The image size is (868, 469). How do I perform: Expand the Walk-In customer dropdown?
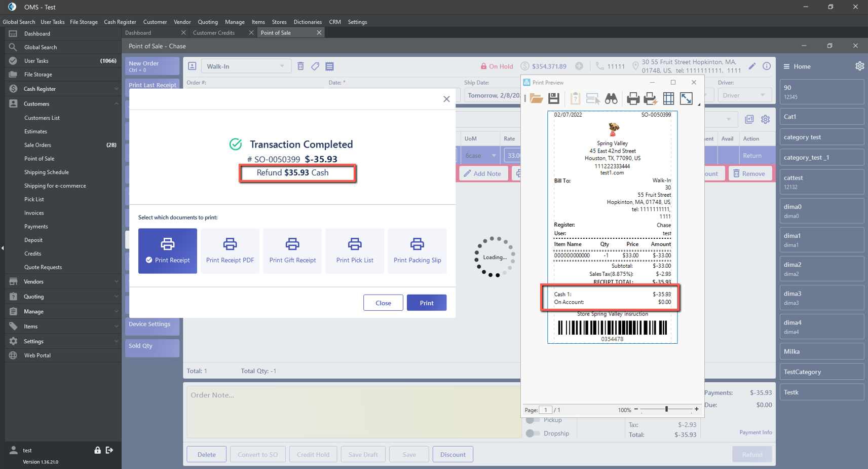(282, 66)
